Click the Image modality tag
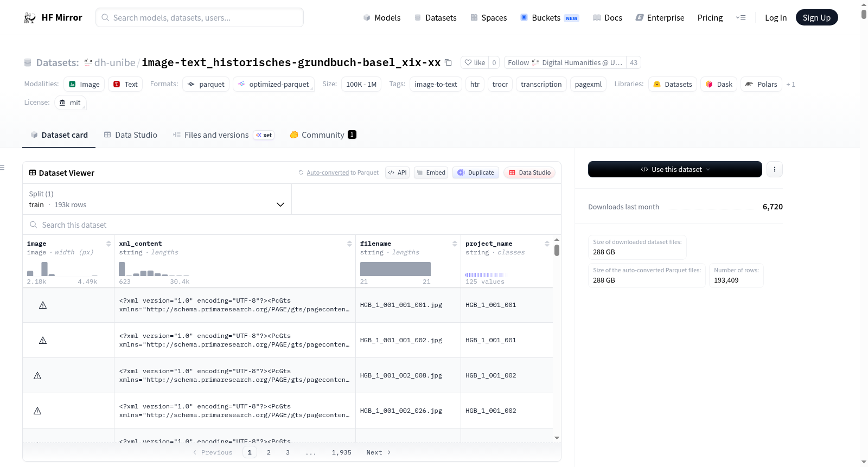Viewport: 868px width, 467px height. [84, 84]
